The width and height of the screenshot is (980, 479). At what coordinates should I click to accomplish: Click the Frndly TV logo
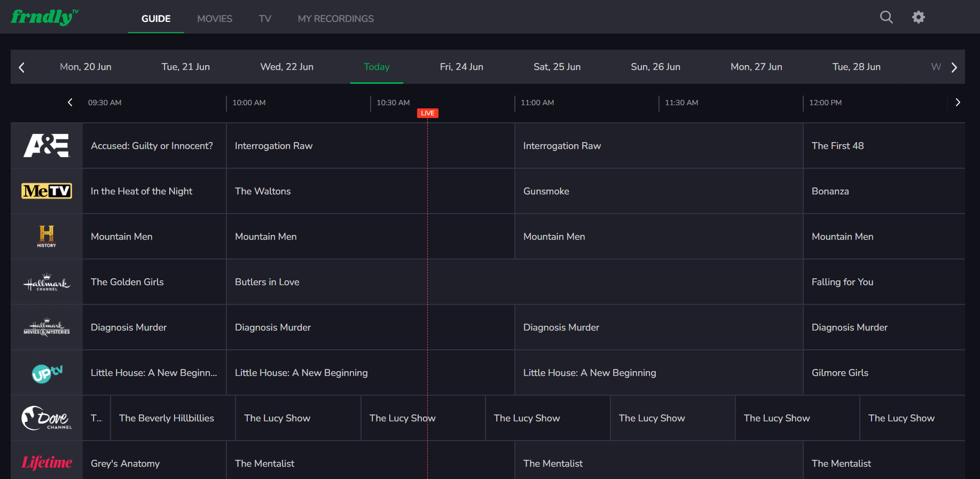45,17
